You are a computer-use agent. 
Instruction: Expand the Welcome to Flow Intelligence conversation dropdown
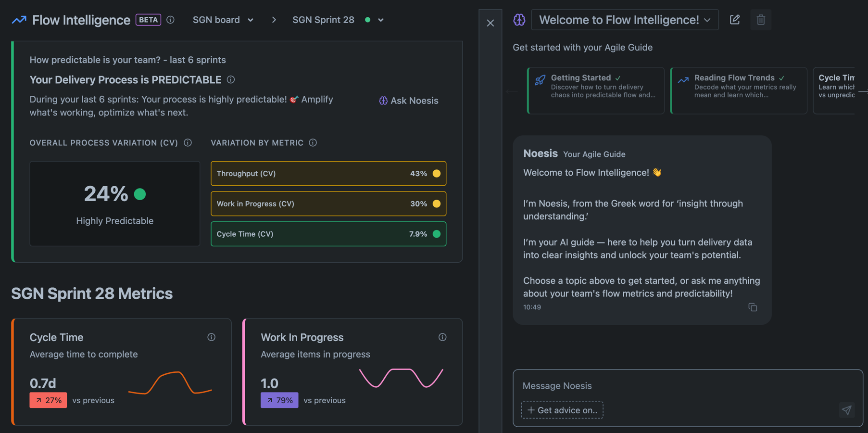tap(625, 20)
